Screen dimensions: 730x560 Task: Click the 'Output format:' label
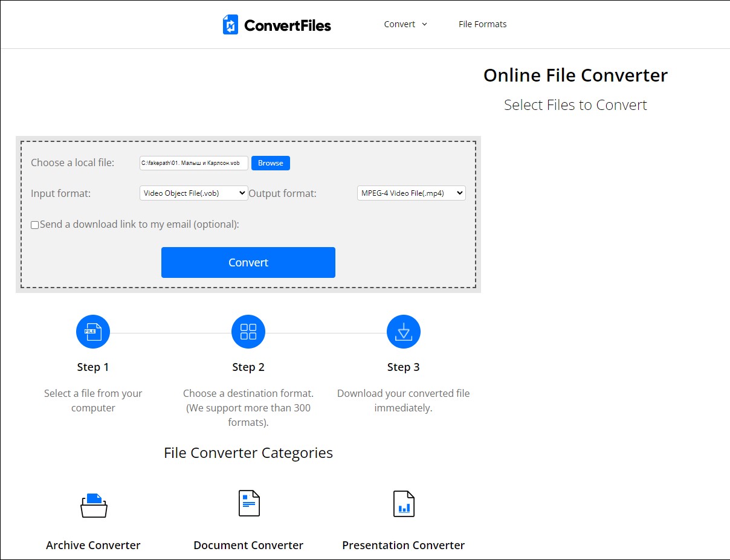coord(283,193)
